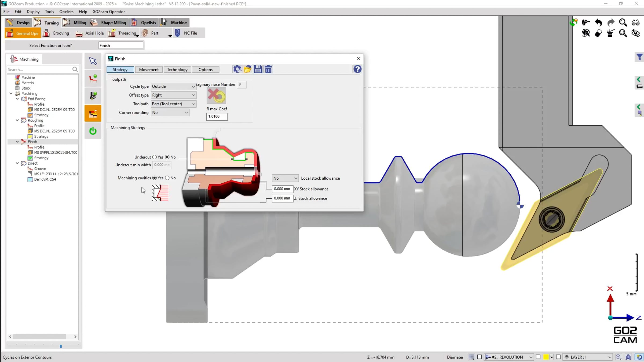Collapse the End Facing tree node
Screen dimensions: 644x362
tap(17, 99)
